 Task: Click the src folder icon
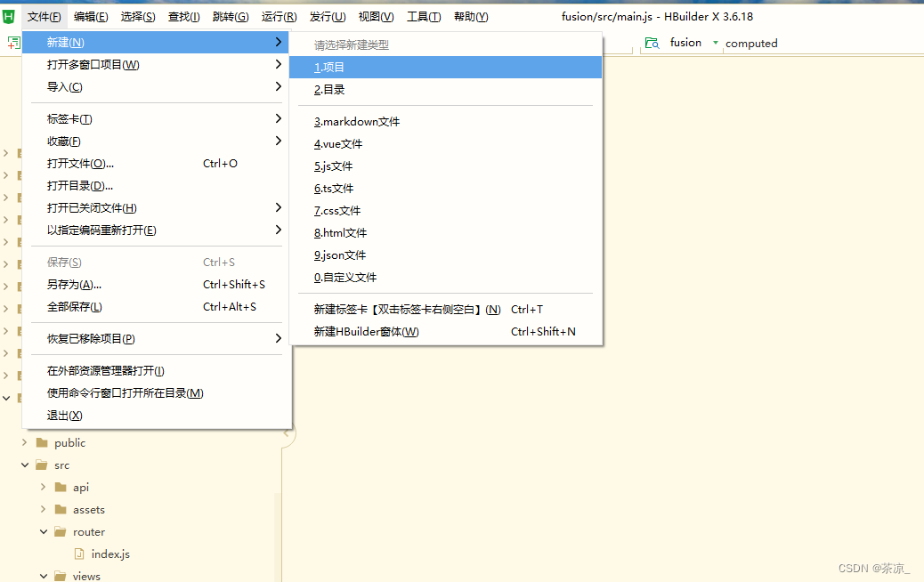coord(42,465)
